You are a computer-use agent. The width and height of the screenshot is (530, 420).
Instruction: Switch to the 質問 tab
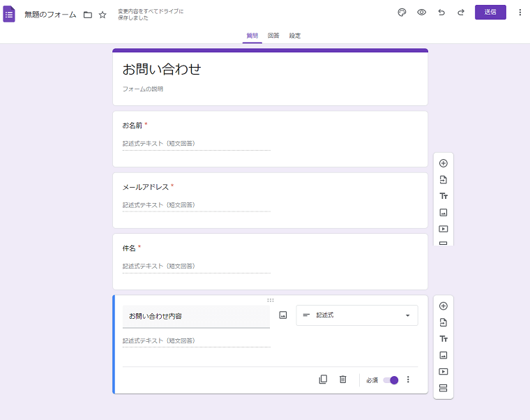click(252, 36)
